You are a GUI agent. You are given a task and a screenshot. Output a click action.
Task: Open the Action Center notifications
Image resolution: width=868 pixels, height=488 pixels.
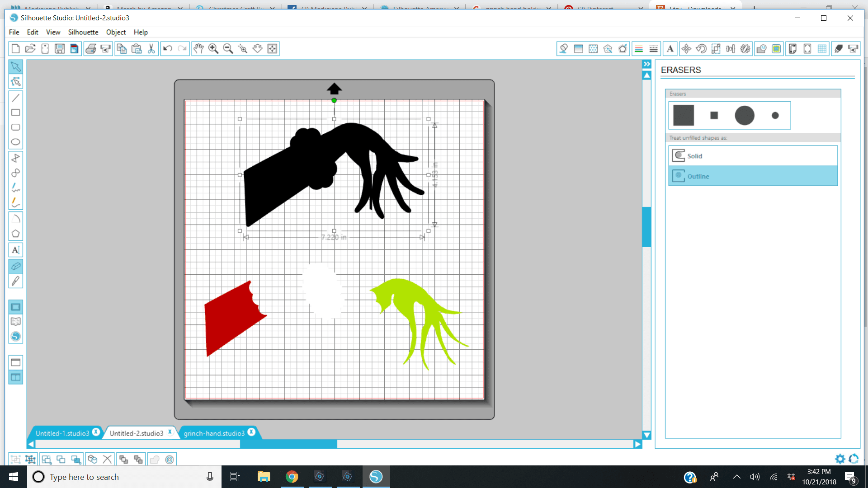point(850,477)
